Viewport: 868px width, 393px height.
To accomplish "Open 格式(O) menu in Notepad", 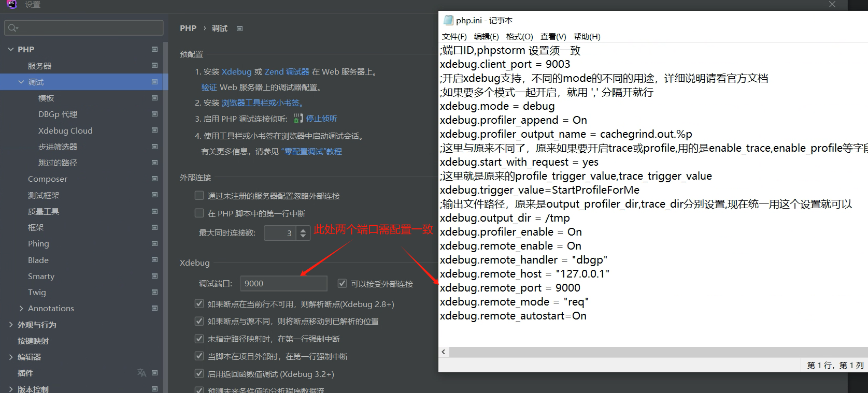I will click(519, 37).
